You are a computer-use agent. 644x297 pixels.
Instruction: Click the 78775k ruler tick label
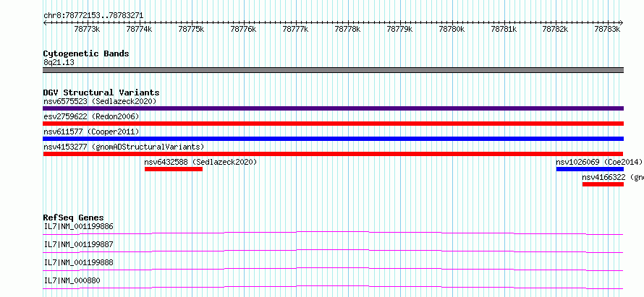pos(192,29)
